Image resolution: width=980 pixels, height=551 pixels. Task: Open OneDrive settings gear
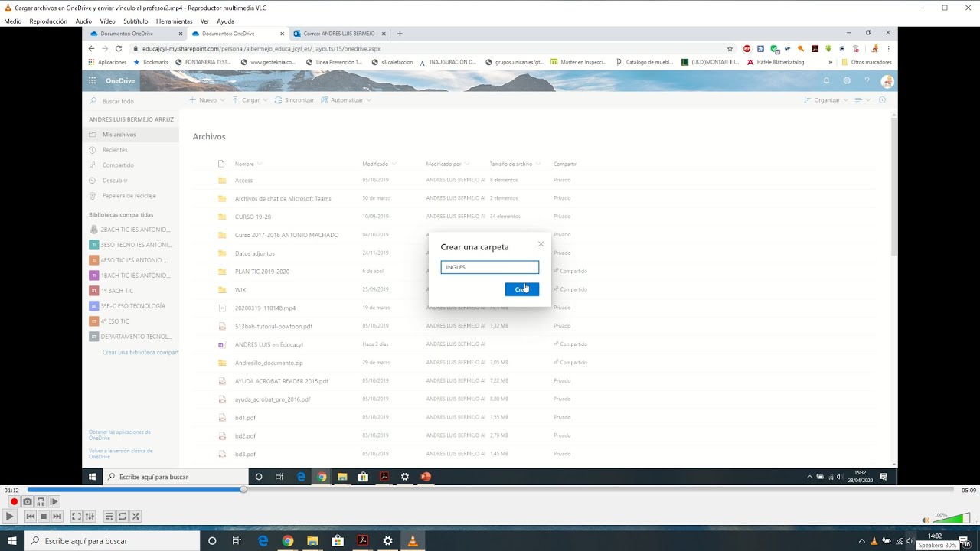847,80
